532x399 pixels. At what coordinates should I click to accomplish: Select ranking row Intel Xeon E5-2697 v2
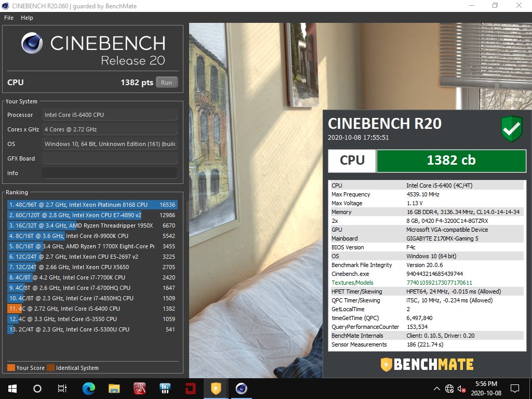tap(92, 257)
